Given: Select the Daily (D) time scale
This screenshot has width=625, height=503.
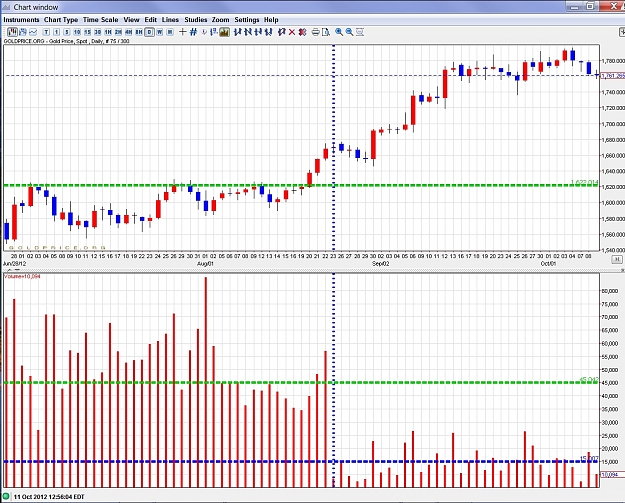Looking at the screenshot, I should click(x=149, y=32).
